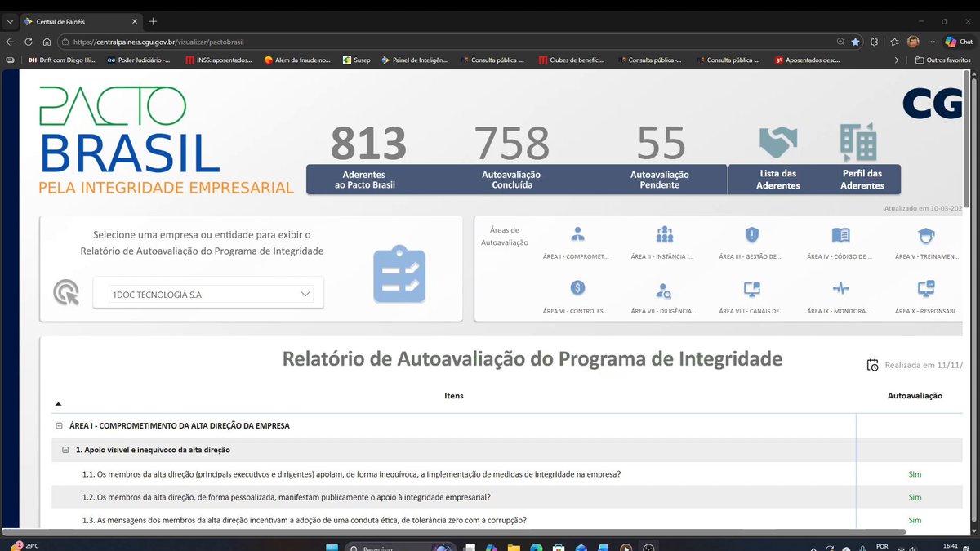
Task: Open the Clubes de benefício bookmark
Action: (572, 60)
